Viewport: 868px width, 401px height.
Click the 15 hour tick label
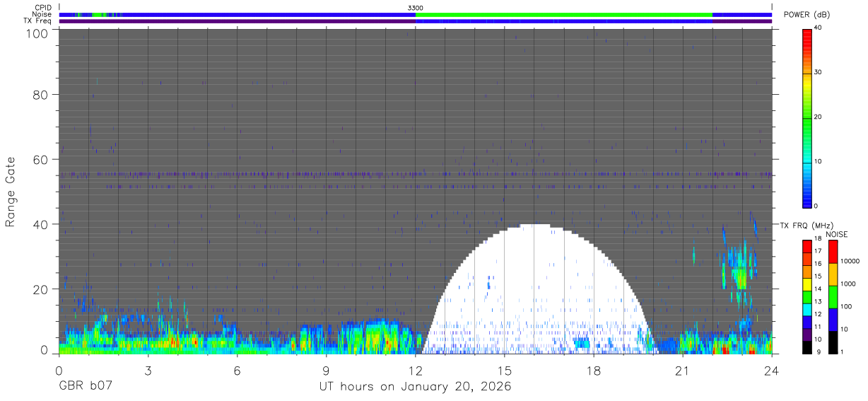click(504, 371)
